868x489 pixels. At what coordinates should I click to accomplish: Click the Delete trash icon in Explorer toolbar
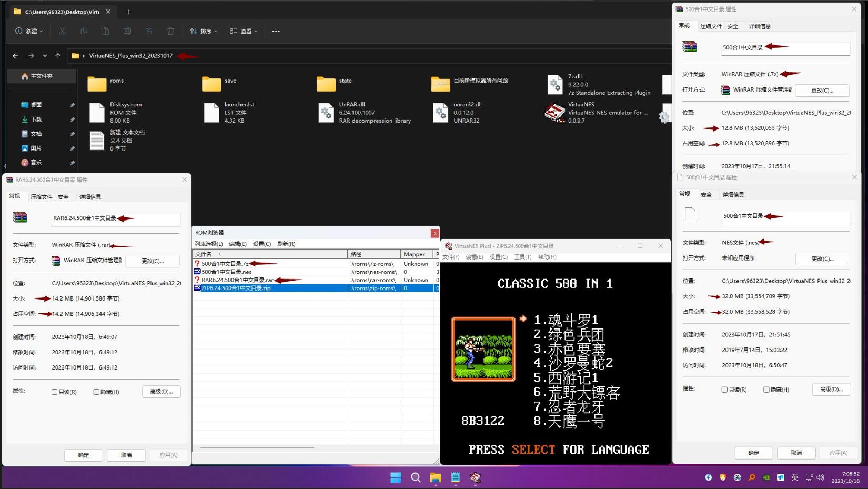(x=170, y=31)
